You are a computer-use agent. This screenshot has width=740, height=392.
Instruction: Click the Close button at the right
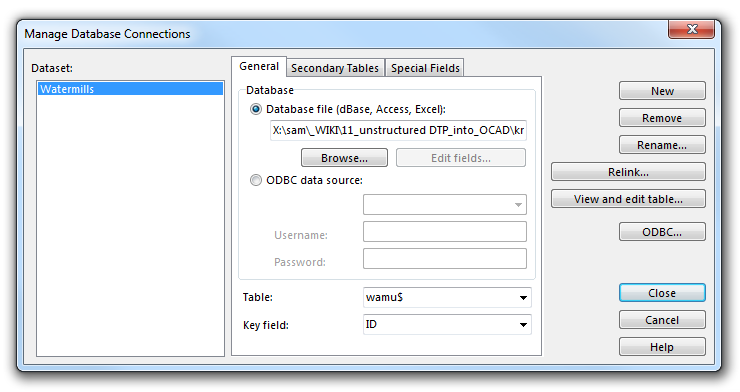pos(662,292)
